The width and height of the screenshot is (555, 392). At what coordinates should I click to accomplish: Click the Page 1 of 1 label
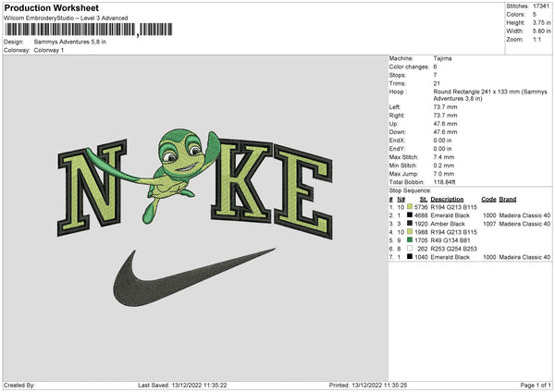click(536, 385)
